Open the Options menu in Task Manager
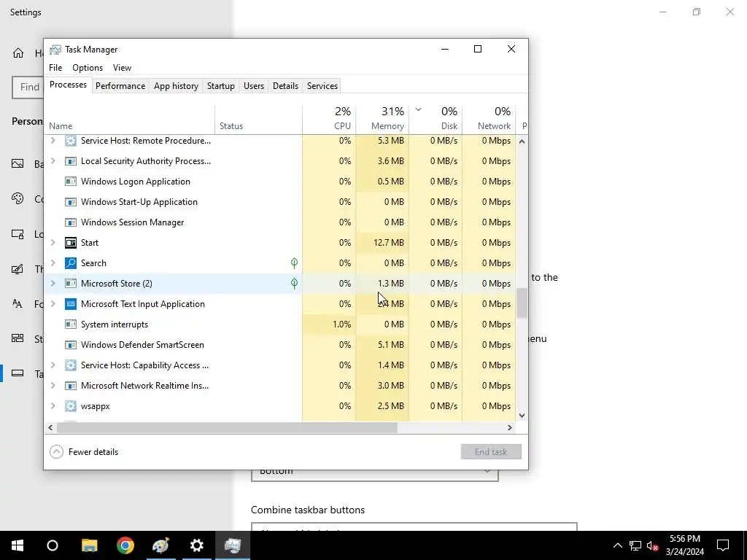Viewport: 747px width, 560px height. pyautogui.click(x=88, y=68)
